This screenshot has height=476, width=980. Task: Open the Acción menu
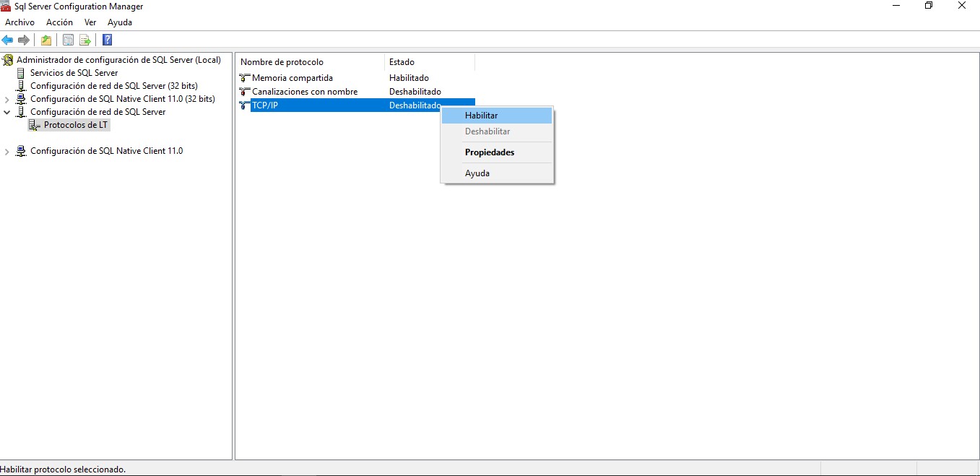click(59, 22)
